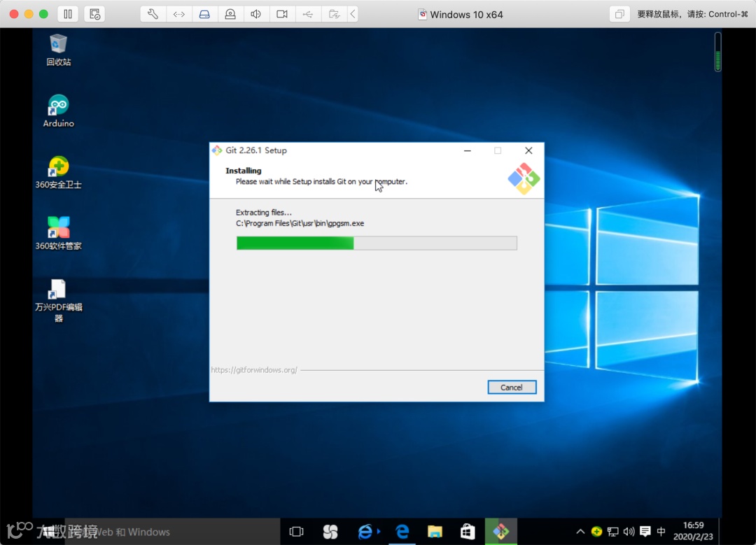Click the Git Setup taskbar button
Viewport: 756px width, 545px height.
(501, 532)
